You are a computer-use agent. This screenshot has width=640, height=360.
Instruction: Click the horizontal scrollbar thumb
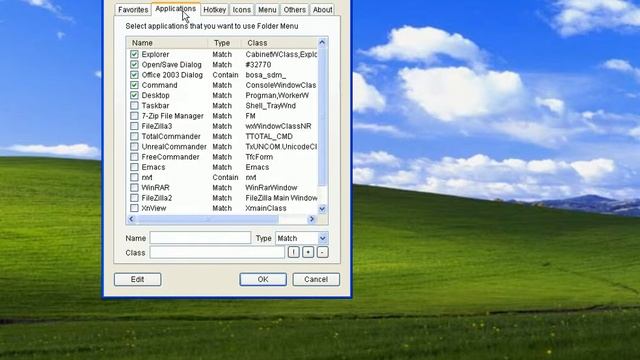coord(208,219)
